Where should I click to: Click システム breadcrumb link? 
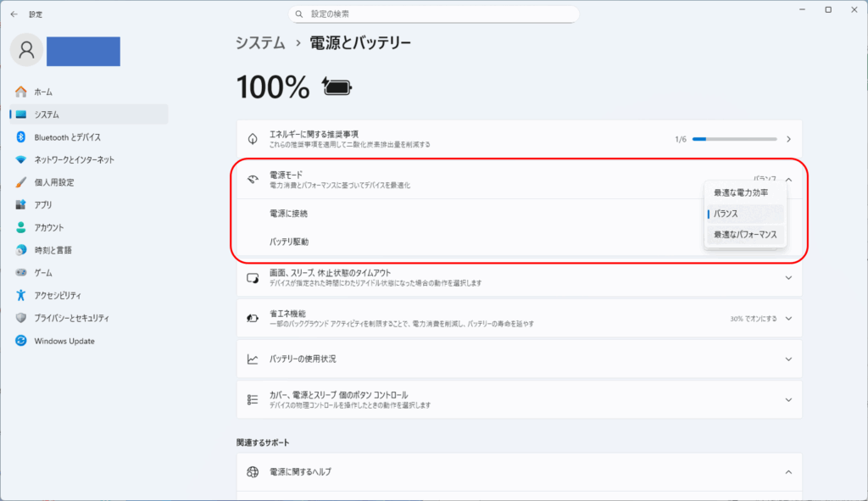tap(260, 42)
